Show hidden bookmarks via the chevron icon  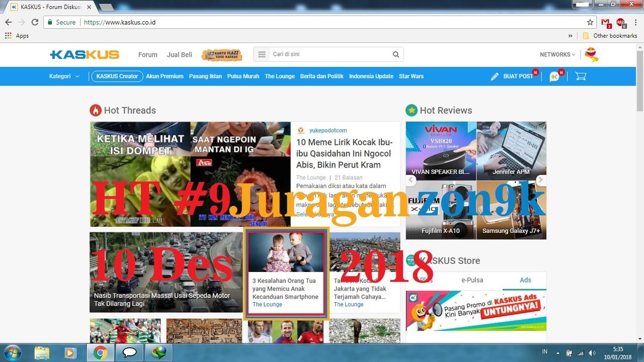570,36
